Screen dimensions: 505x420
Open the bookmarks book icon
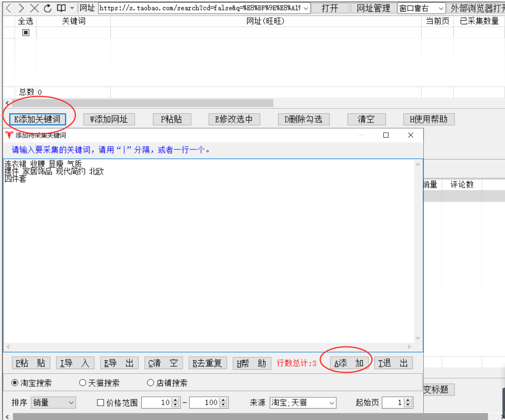tap(61, 8)
